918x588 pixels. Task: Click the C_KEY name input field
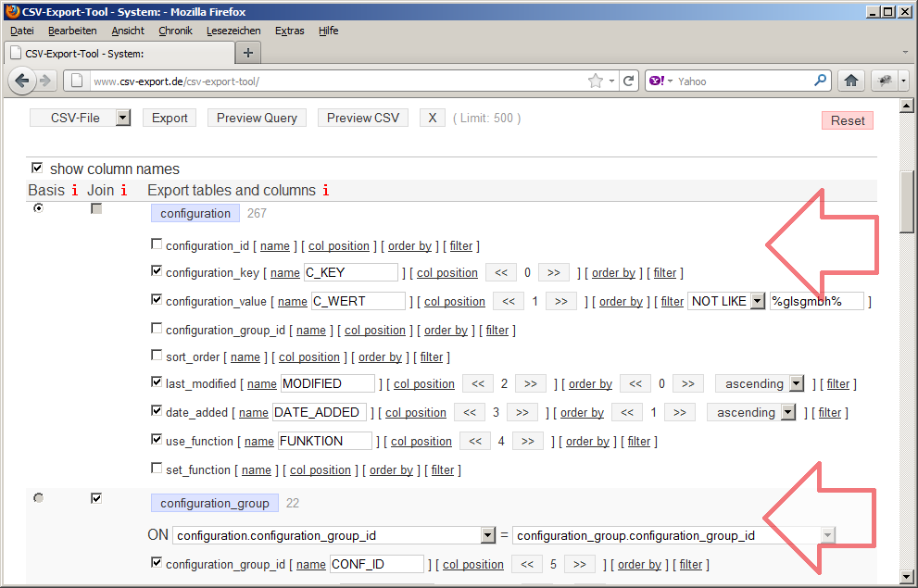pos(351,272)
